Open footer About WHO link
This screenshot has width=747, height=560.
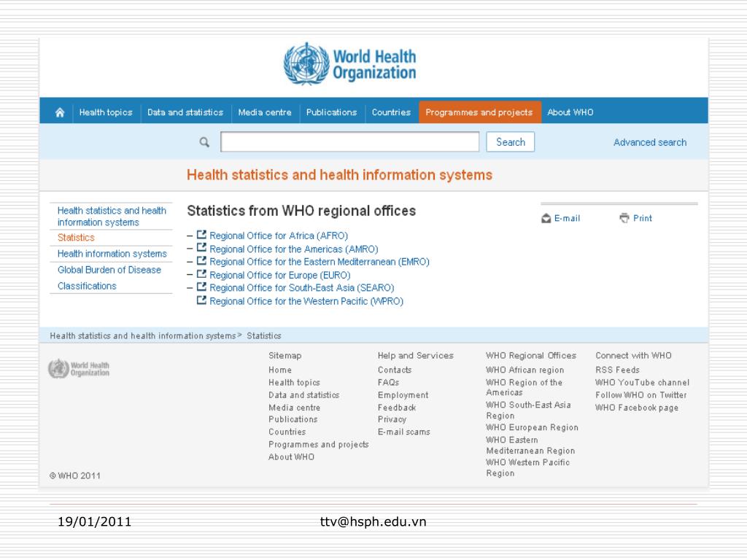292,457
